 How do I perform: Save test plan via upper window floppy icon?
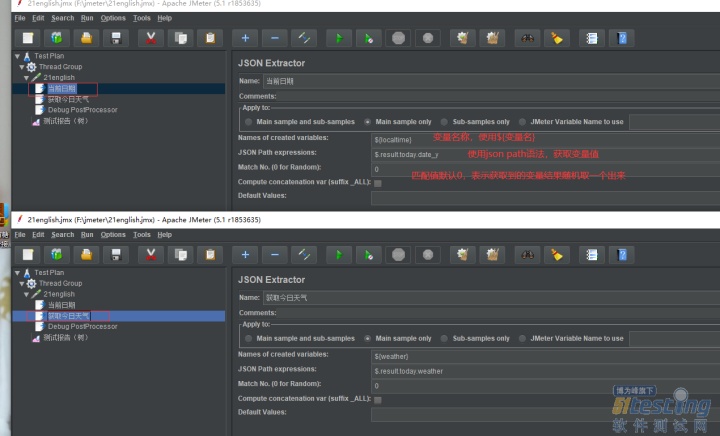tap(116, 38)
